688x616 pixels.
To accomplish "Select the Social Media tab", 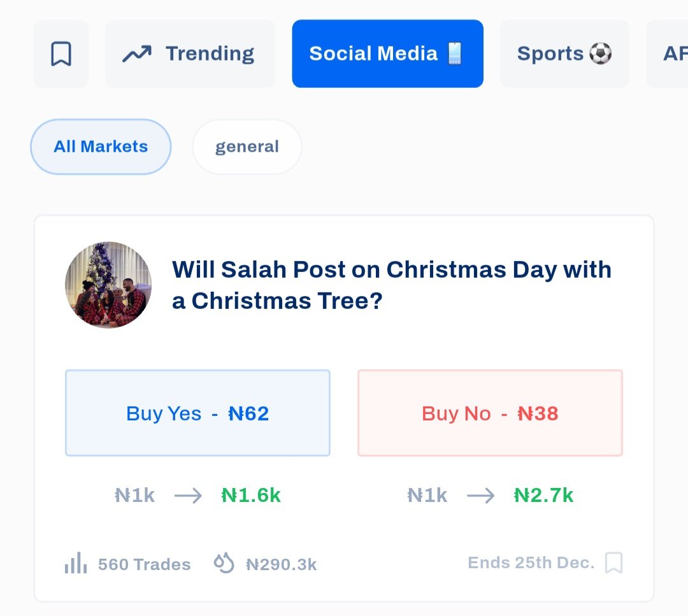I will (387, 54).
